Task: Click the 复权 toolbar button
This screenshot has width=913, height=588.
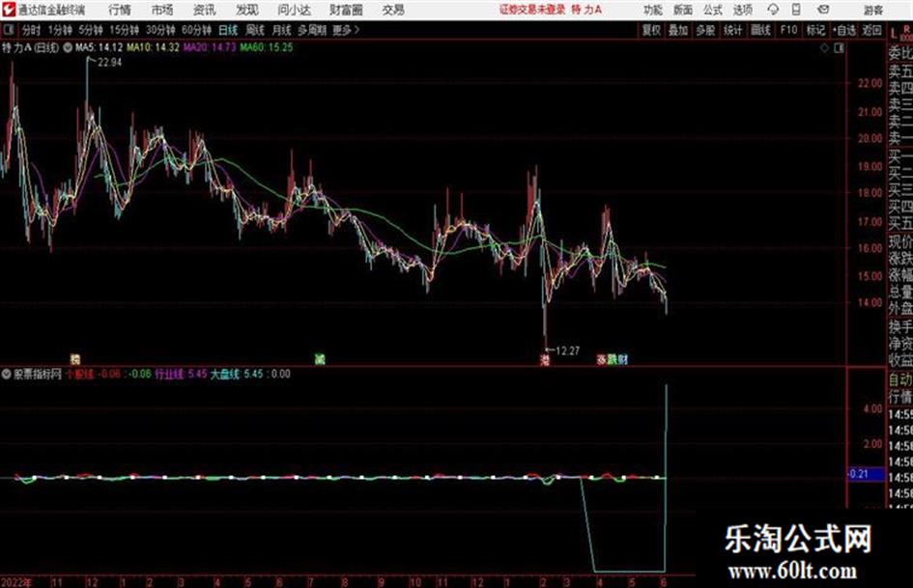Action: (651, 30)
